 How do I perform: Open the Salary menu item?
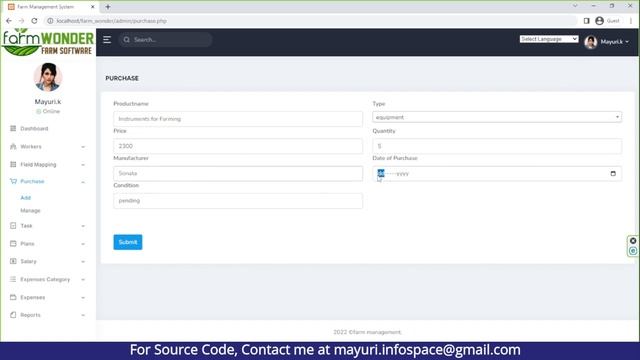29,261
